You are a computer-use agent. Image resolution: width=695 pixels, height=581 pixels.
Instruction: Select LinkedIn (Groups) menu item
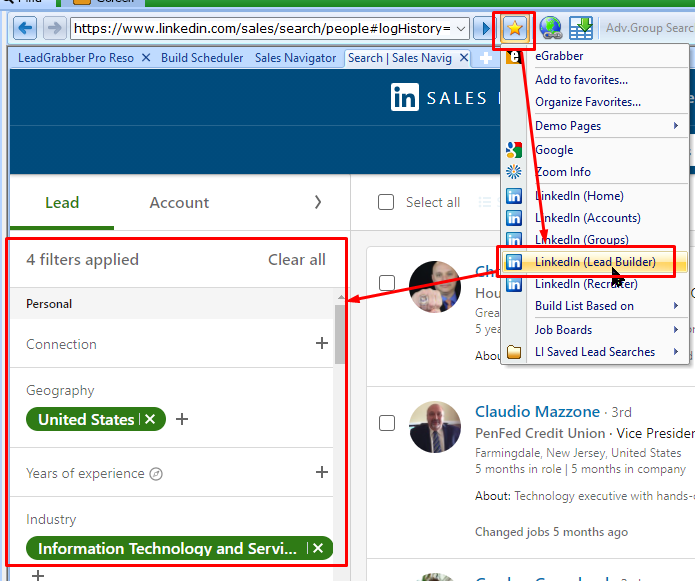click(x=582, y=240)
